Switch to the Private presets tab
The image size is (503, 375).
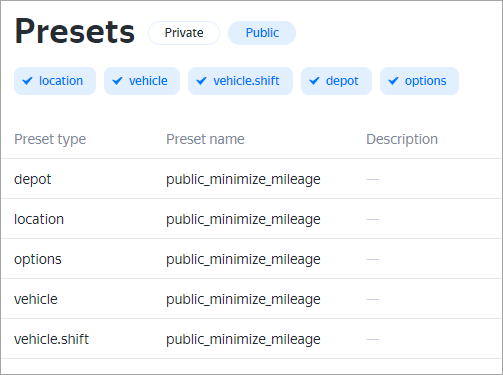pyautogui.click(x=184, y=33)
